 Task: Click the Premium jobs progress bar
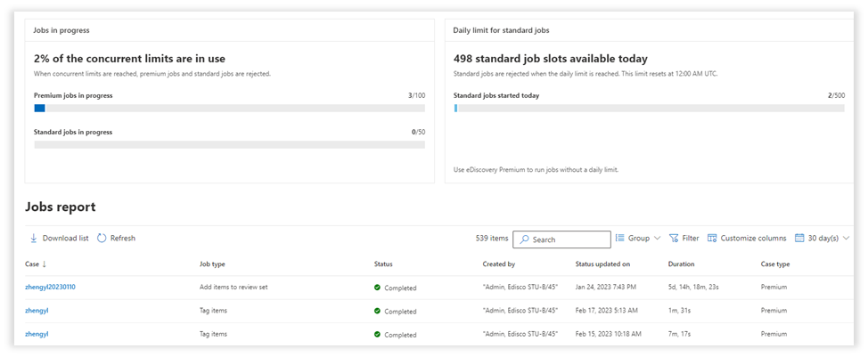tap(229, 109)
